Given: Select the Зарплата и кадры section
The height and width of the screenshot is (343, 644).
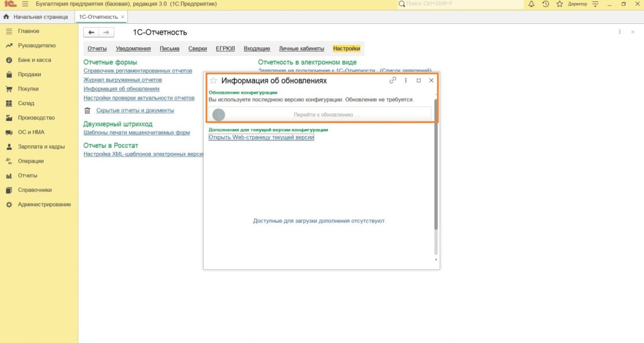Looking at the screenshot, I should tap(41, 147).
